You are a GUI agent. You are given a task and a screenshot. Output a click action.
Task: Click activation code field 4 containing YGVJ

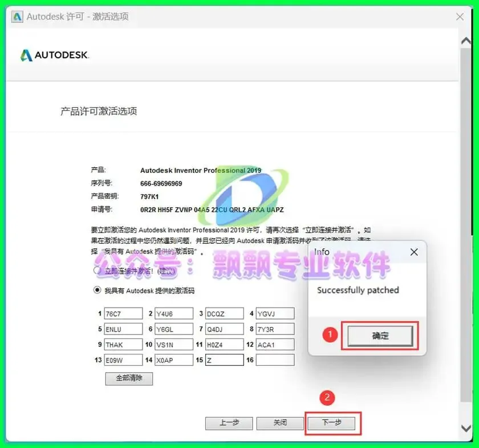(x=275, y=313)
